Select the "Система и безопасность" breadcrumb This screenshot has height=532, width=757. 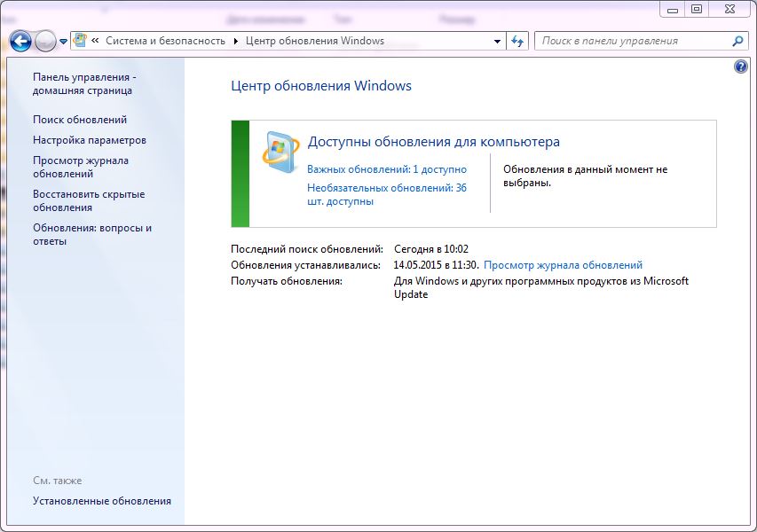166,41
